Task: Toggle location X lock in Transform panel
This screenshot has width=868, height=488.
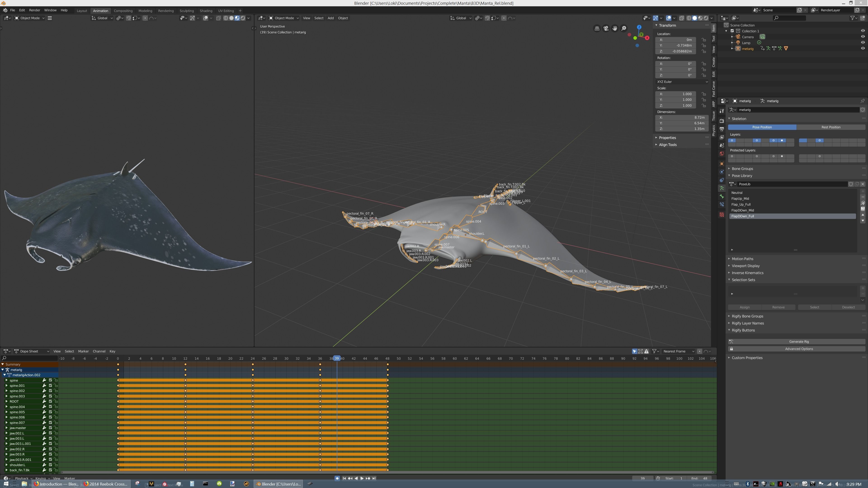Action: (x=704, y=40)
